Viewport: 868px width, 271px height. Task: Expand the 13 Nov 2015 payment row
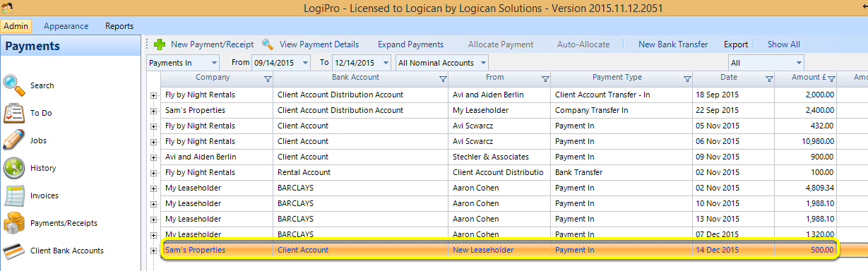coord(153,219)
